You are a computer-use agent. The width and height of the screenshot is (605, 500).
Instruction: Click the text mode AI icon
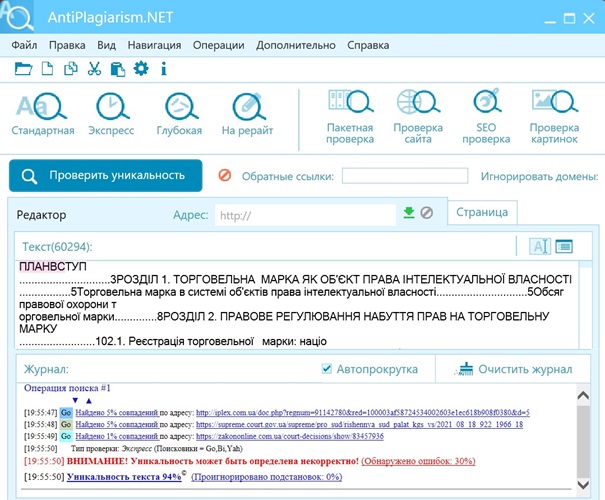[x=540, y=246]
